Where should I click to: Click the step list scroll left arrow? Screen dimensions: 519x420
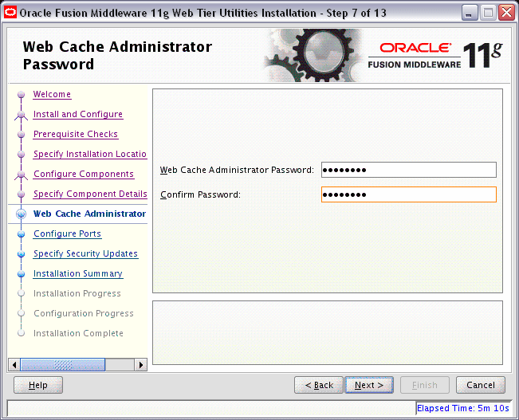click(x=14, y=365)
